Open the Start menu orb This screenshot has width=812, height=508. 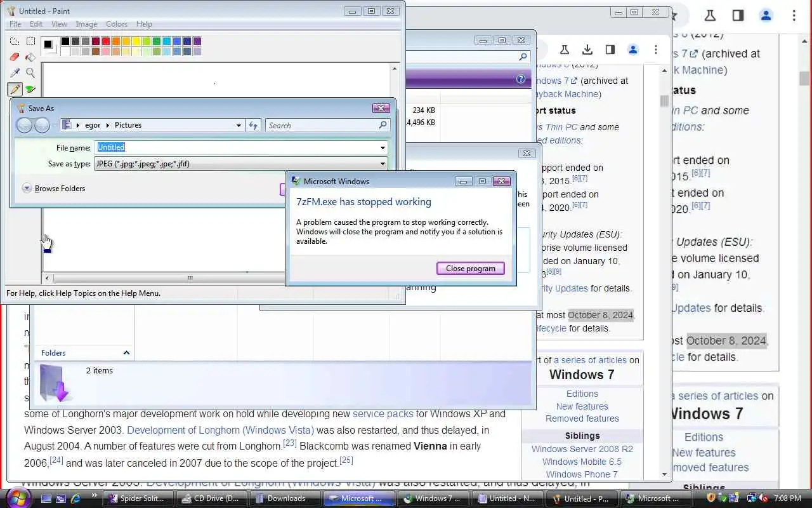click(x=17, y=498)
